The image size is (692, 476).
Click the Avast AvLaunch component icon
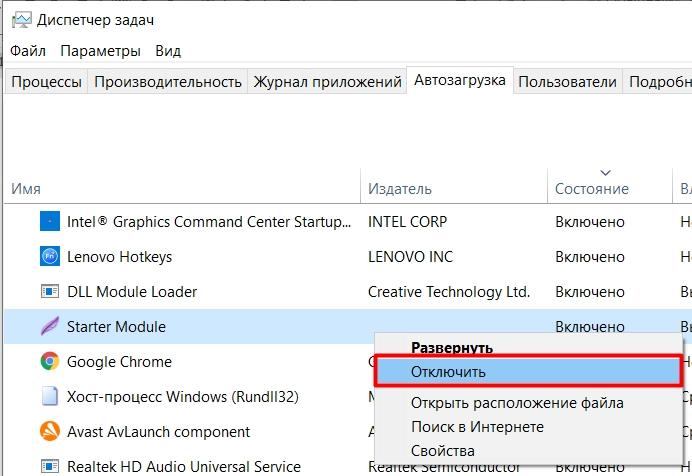click(x=50, y=431)
